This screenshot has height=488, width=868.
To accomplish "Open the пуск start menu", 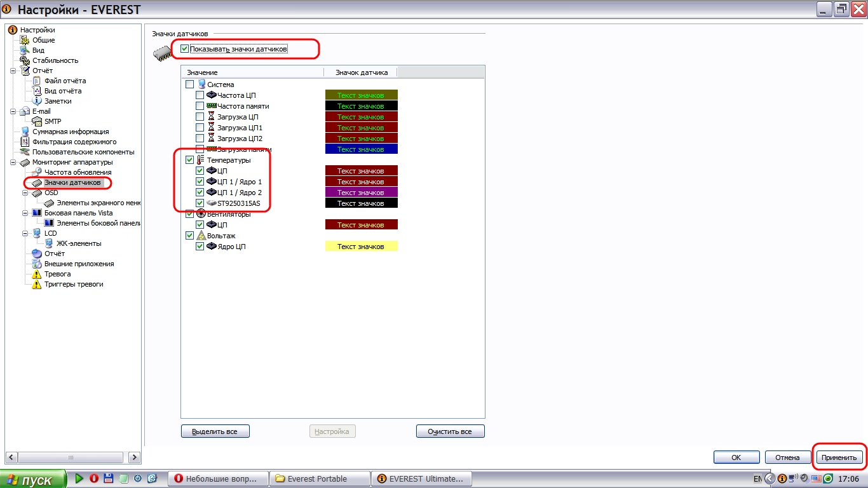I will pos(33,479).
